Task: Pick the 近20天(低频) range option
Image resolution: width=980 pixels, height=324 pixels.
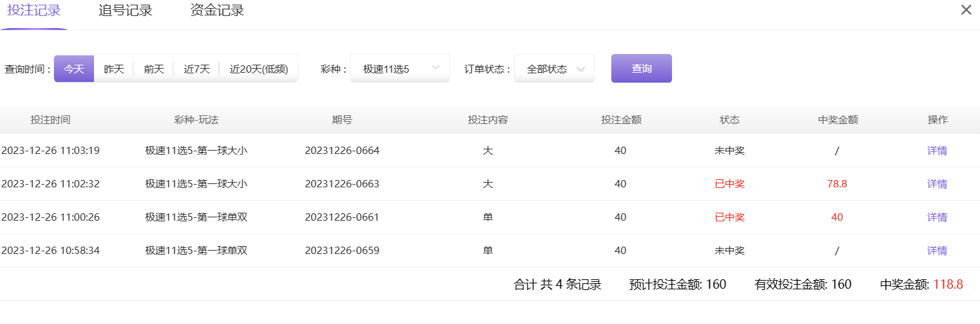Action: 259,69
